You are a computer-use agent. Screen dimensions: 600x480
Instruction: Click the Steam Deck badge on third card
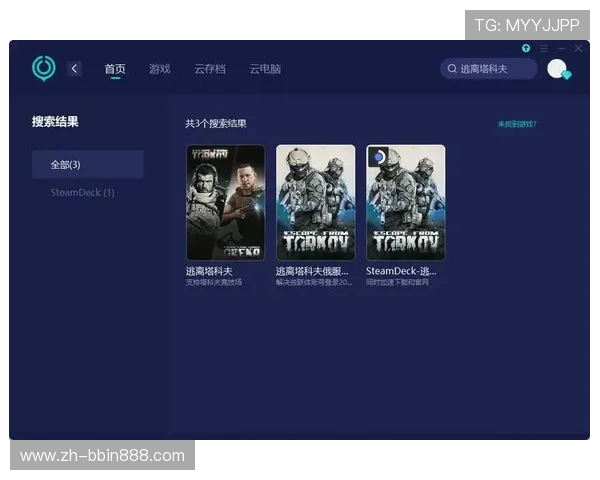pyautogui.click(x=379, y=157)
